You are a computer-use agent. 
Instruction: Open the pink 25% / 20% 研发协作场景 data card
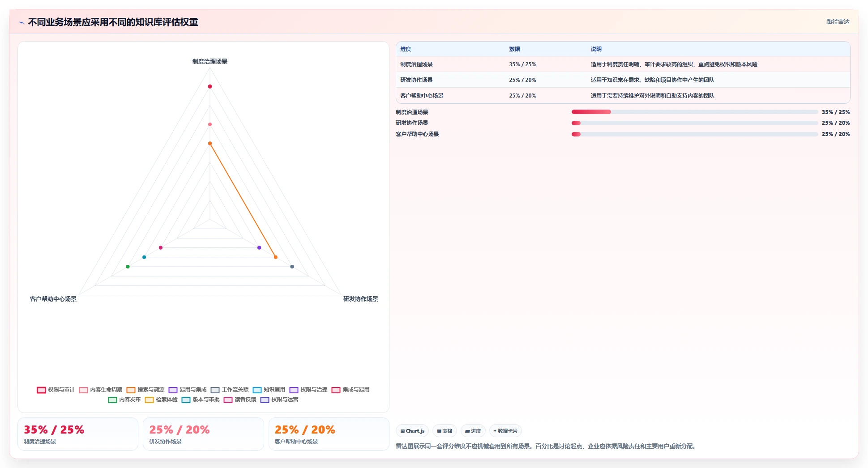(x=203, y=434)
